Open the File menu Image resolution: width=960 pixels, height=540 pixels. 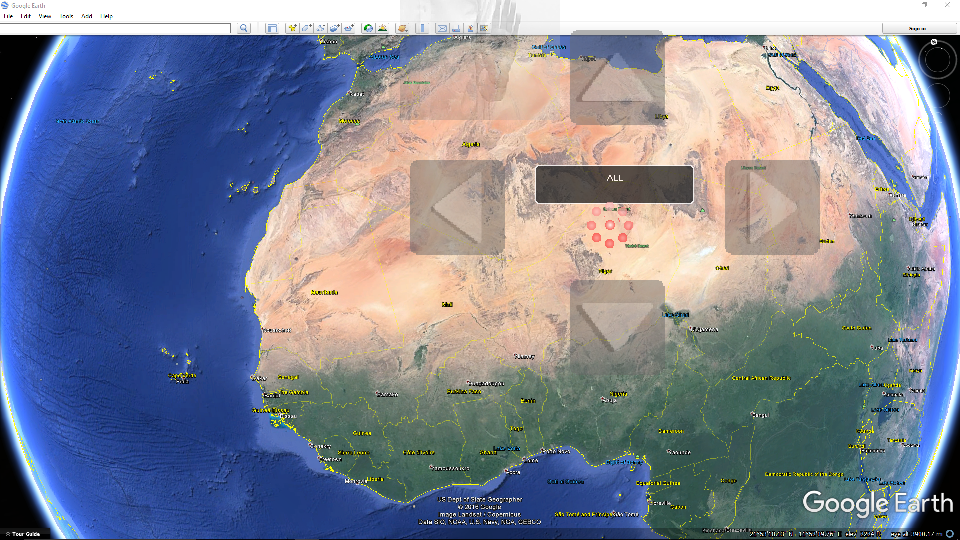point(8,17)
